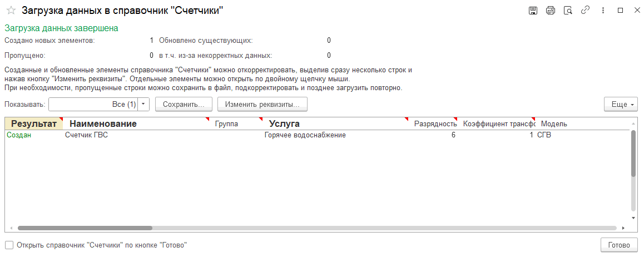644x257 pixels.
Task: Click the left arrow of horizontal scrollbar
Action: pyautogui.click(x=11, y=228)
